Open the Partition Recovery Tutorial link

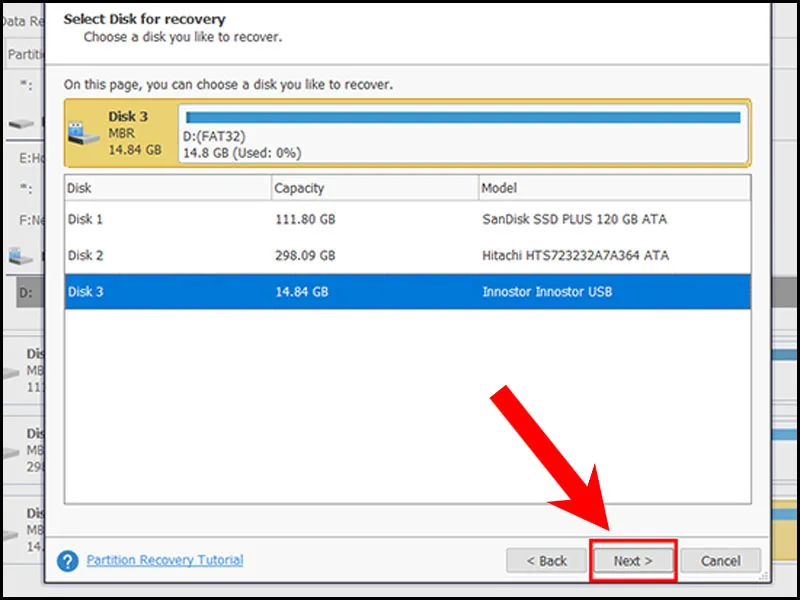tap(165, 560)
